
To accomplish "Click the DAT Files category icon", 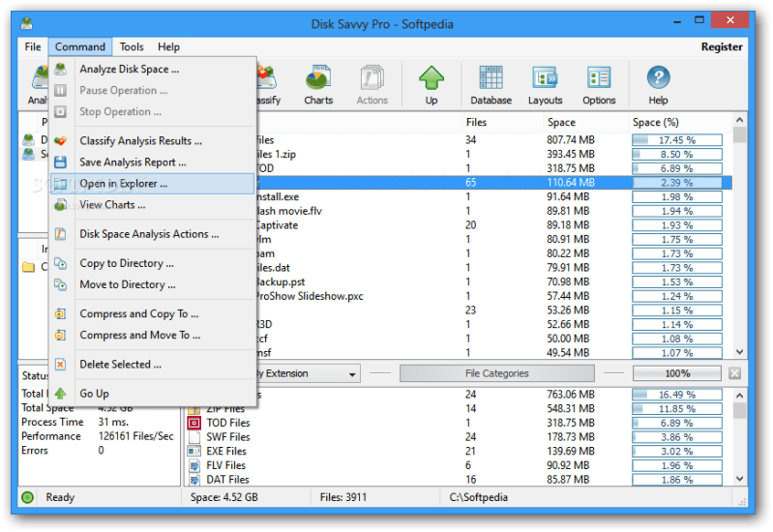I will click(194, 479).
